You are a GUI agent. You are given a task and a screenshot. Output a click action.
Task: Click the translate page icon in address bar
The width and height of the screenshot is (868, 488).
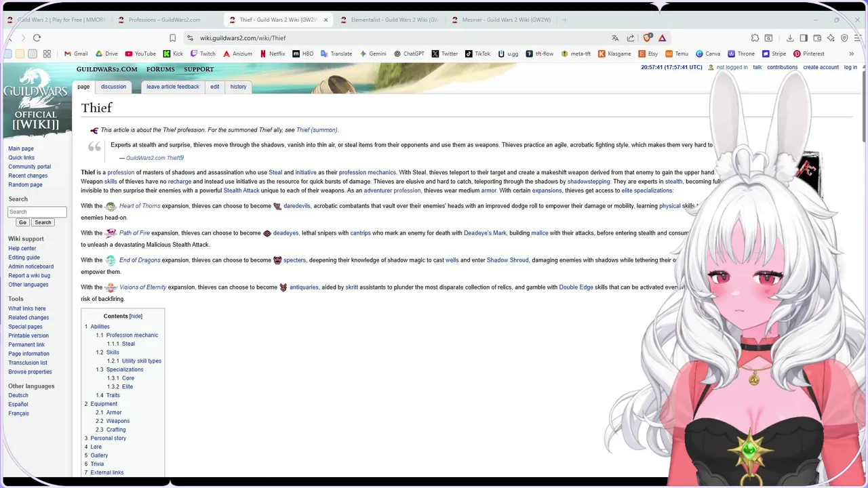[615, 38]
